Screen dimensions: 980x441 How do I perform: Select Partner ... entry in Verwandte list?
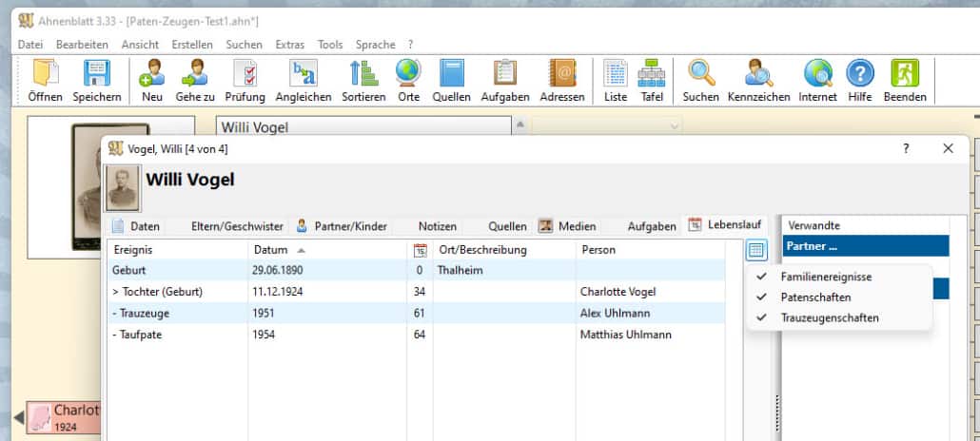[x=866, y=246]
